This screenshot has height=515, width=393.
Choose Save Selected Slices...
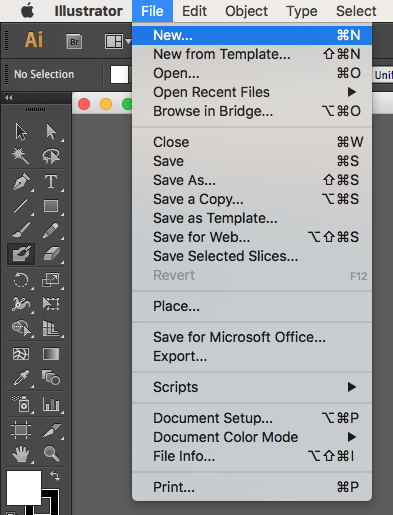(x=252, y=256)
